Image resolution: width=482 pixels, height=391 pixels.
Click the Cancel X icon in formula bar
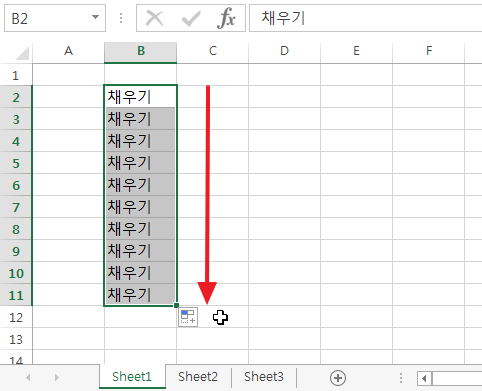tap(155, 18)
